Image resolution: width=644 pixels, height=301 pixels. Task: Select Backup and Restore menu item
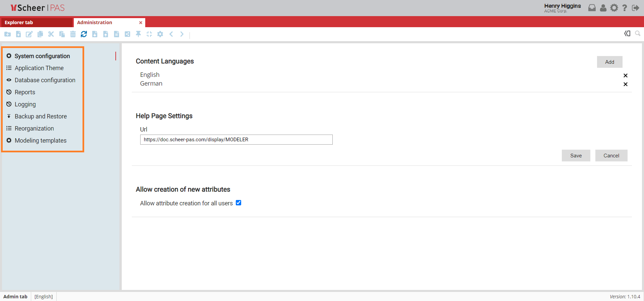41,116
